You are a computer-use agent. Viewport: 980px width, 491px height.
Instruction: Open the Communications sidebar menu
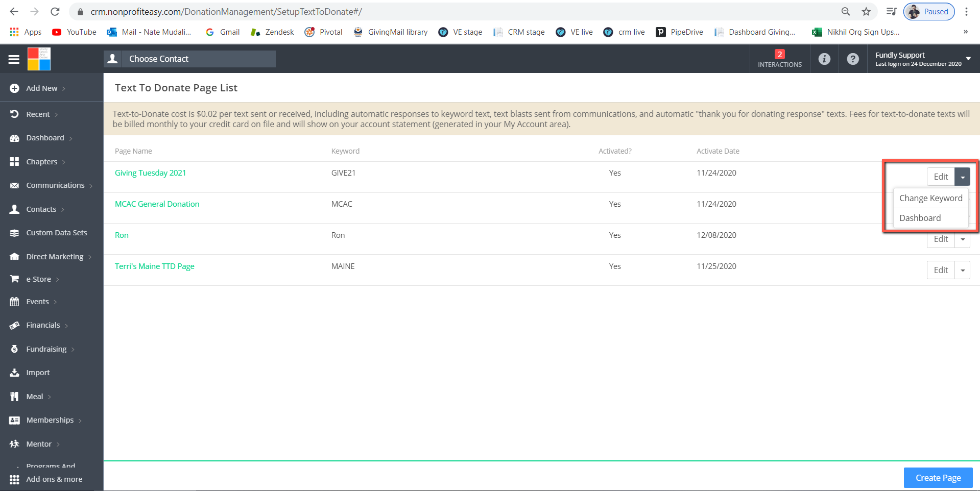(59, 185)
